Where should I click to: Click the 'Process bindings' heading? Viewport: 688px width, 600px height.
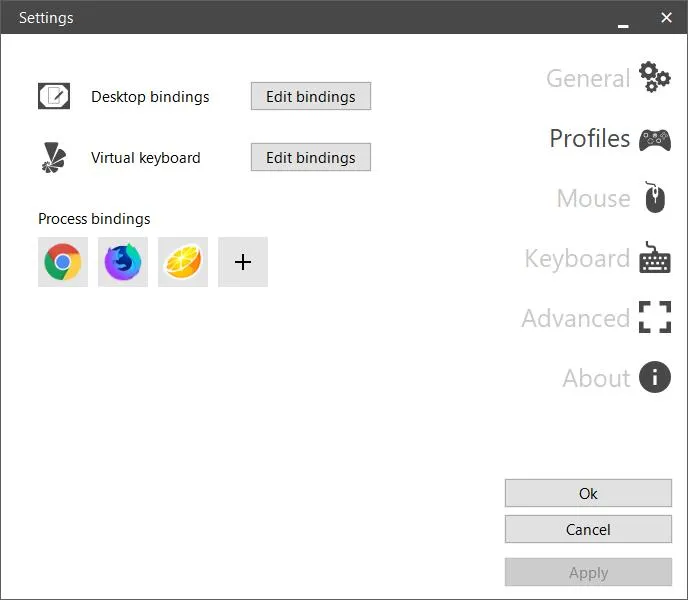94,219
